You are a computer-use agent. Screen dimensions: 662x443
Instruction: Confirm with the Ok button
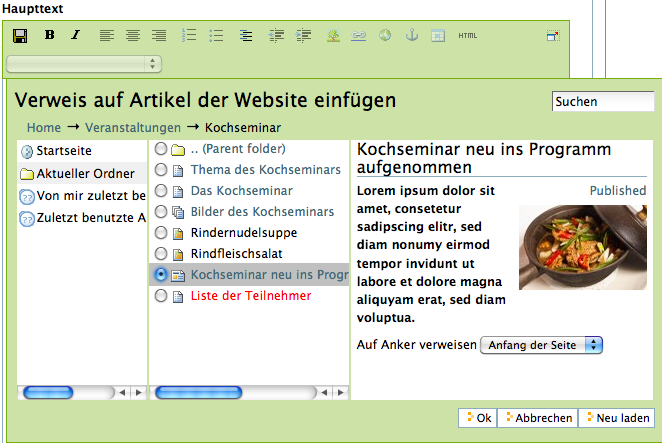tap(478, 418)
